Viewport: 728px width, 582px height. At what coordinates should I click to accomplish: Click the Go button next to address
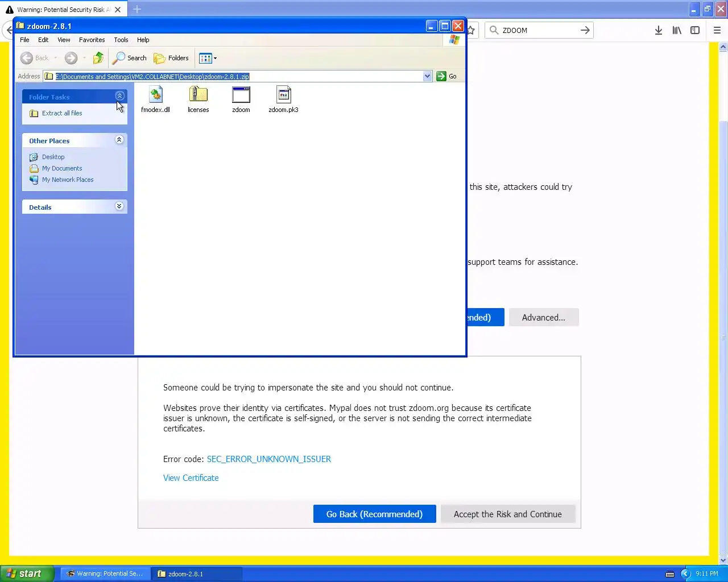pyautogui.click(x=446, y=76)
